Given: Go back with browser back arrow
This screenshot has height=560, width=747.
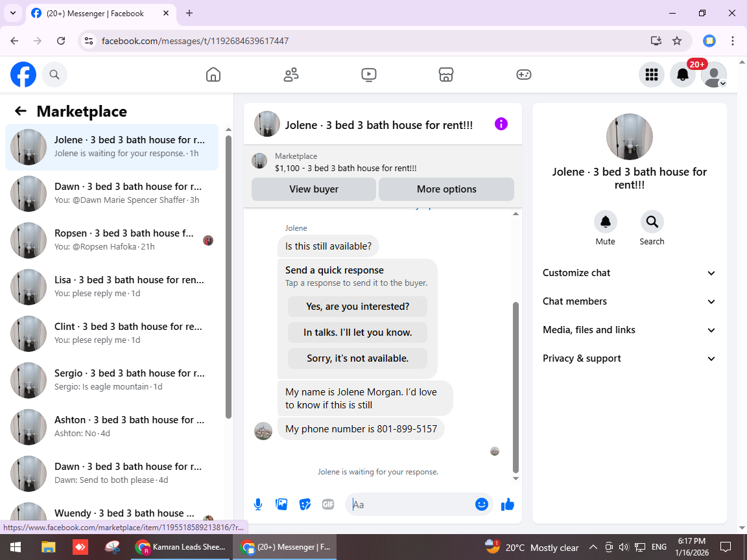Looking at the screenshot, I should [x=15, y=41].
